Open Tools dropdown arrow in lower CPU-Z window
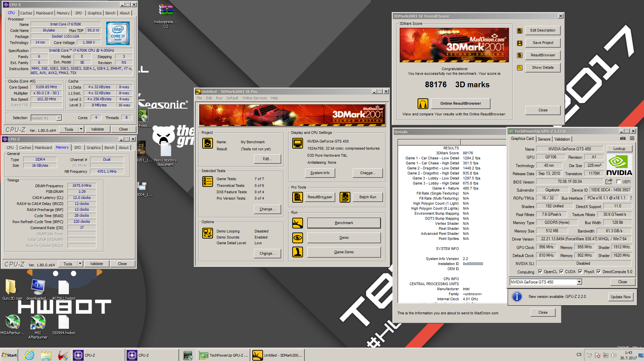This screenshot has width=644, height=361. click(80, 264)
